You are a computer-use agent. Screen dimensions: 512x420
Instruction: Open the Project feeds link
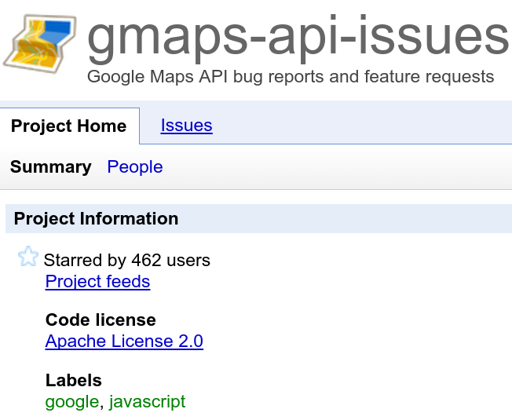point(97,282)
